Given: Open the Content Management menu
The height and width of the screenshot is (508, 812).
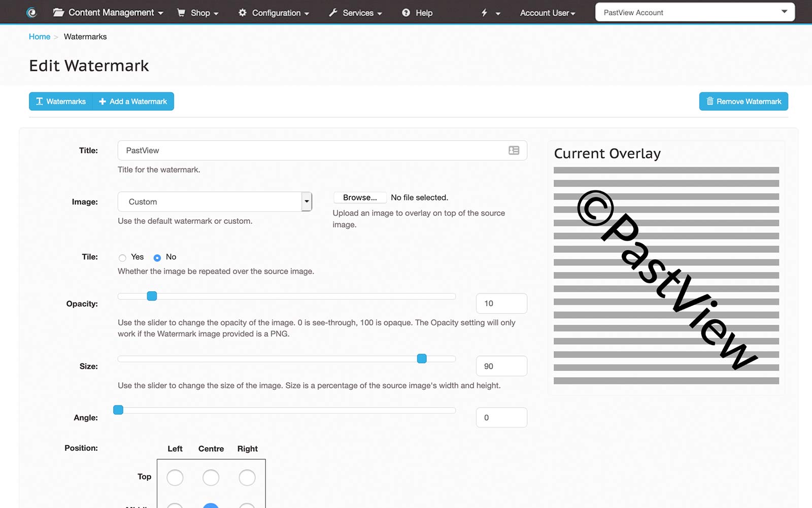Looking at the screenshot, I should point(109,12).
